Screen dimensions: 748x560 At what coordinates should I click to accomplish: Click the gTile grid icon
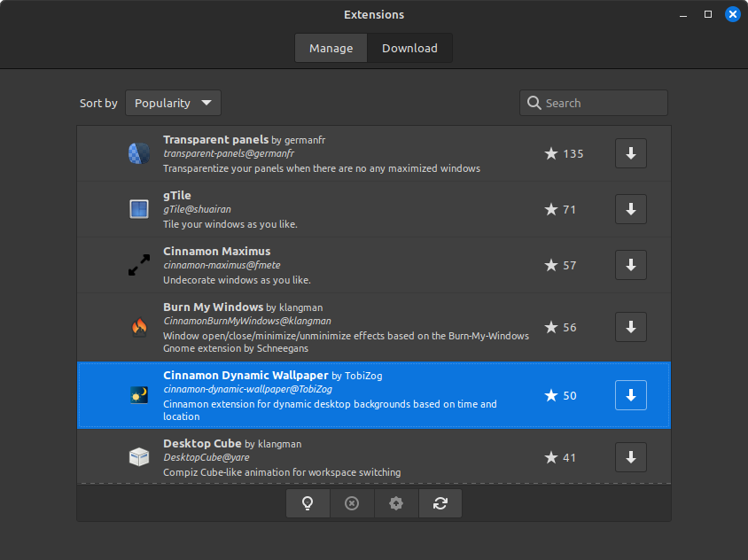(x=139, y=209)
